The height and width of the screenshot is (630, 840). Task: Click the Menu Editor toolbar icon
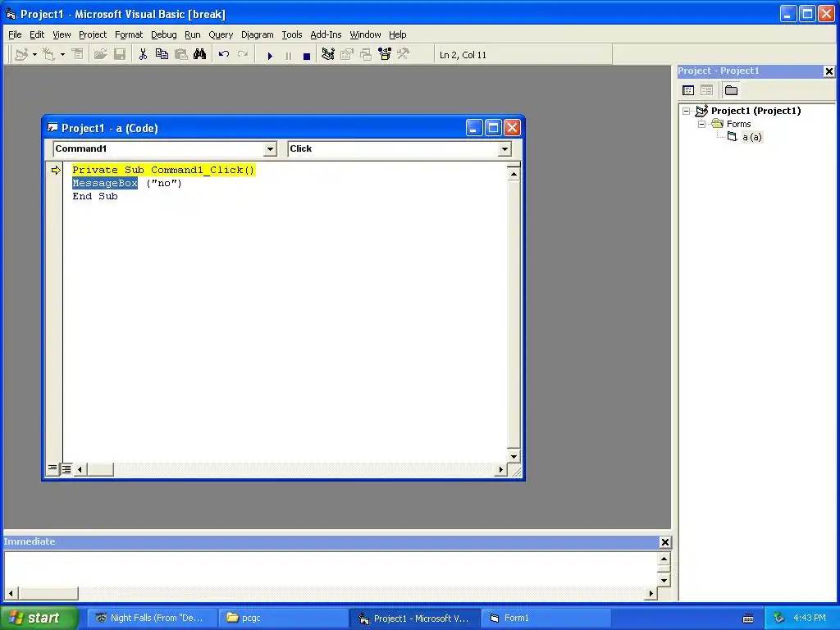click(78, 55)
